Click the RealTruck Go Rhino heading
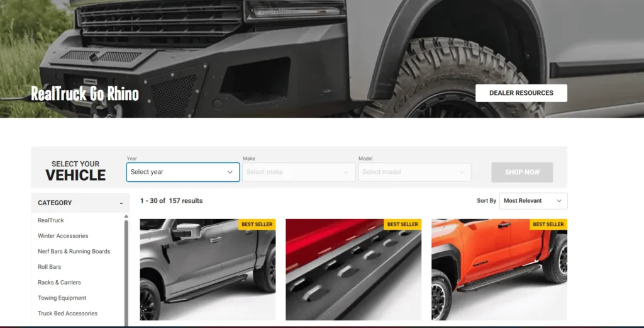Image resolution: width=644 pixels, height=328 pixels. click(x=85, y=94)
